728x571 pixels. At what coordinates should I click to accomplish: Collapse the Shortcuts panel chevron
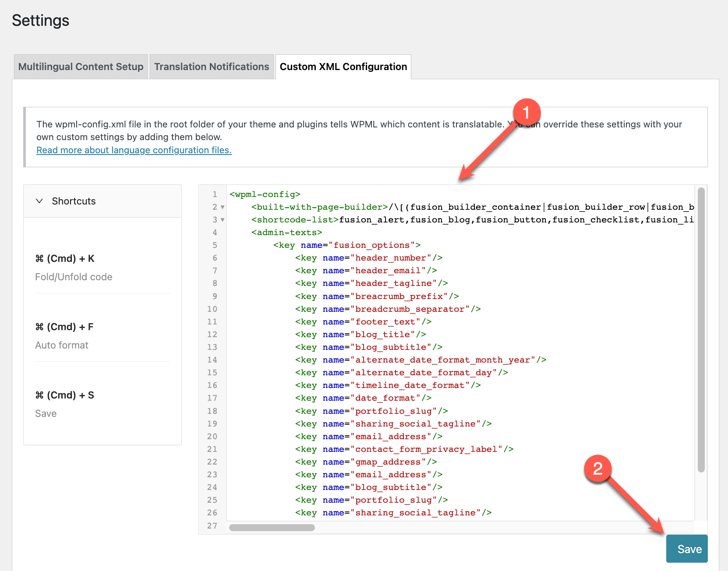coord(39,201)
